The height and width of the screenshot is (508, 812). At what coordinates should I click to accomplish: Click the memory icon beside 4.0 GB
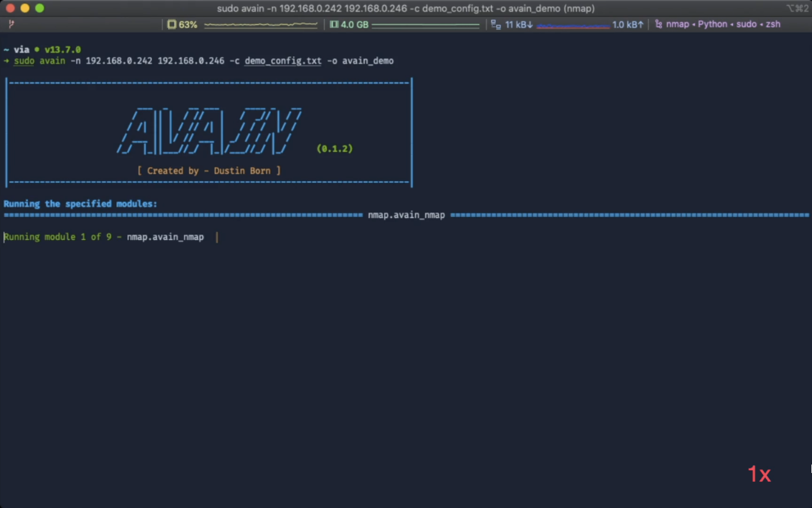pyautogui.click(x=334, y=25)
